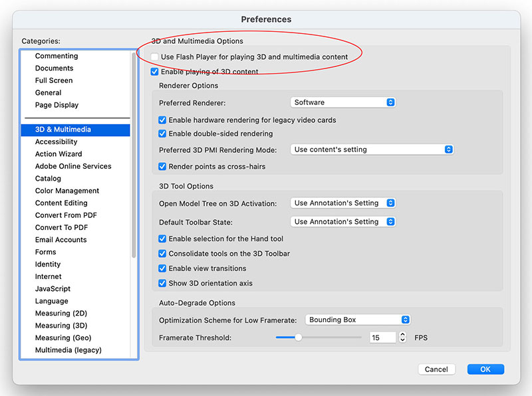
Task: Click the OK button
Action: click(485, 369)
